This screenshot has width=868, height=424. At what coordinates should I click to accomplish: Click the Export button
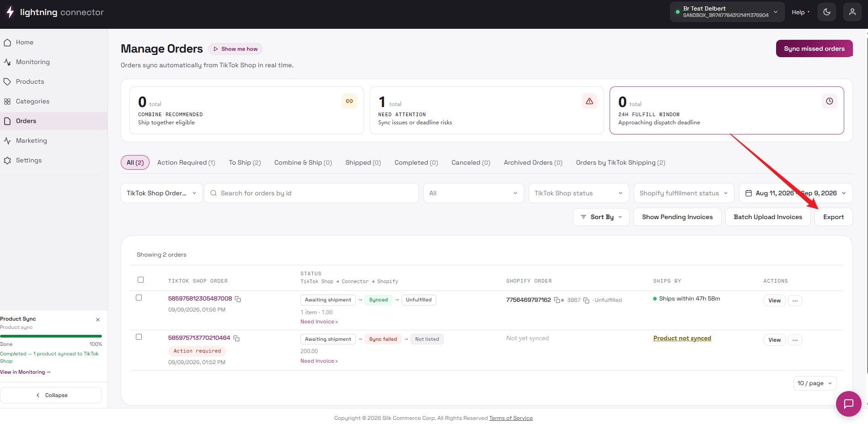pyautogui.click(x=834, y=217)
